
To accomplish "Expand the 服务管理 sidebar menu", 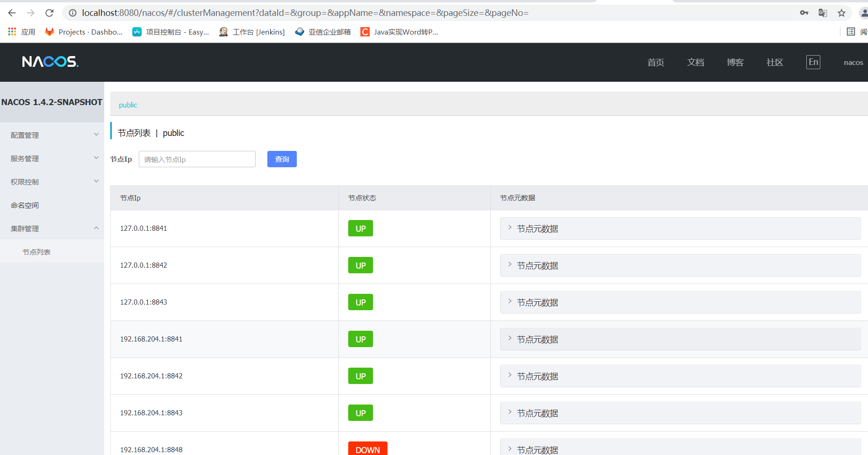I will coord(52,158).
